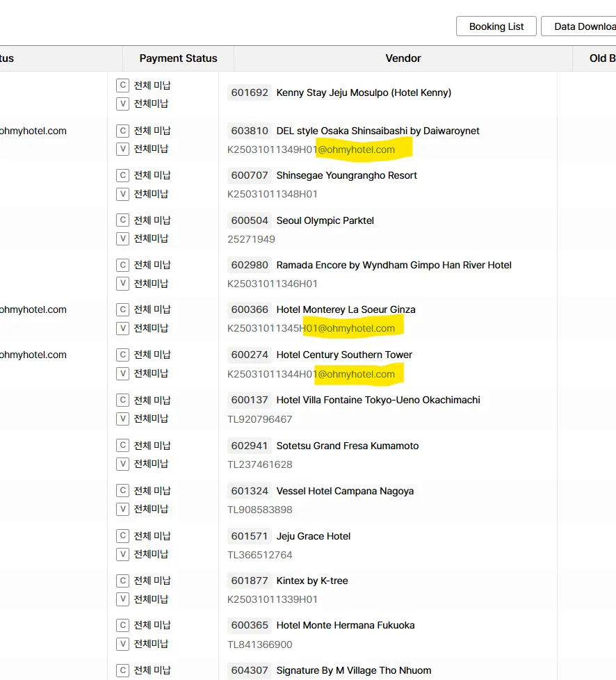Click vendor code 603810
The height and width of the screenshot is (680, 616).
[250, 131]
